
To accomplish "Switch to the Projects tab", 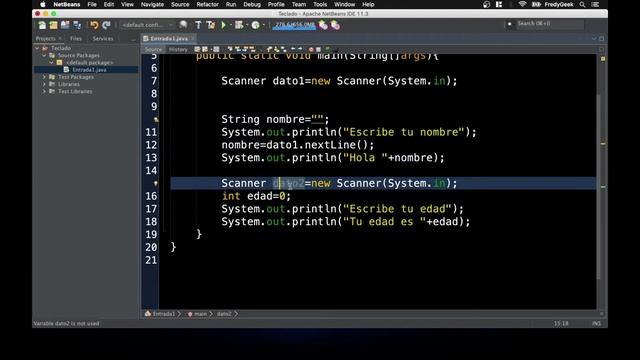I will coord(46,38).
